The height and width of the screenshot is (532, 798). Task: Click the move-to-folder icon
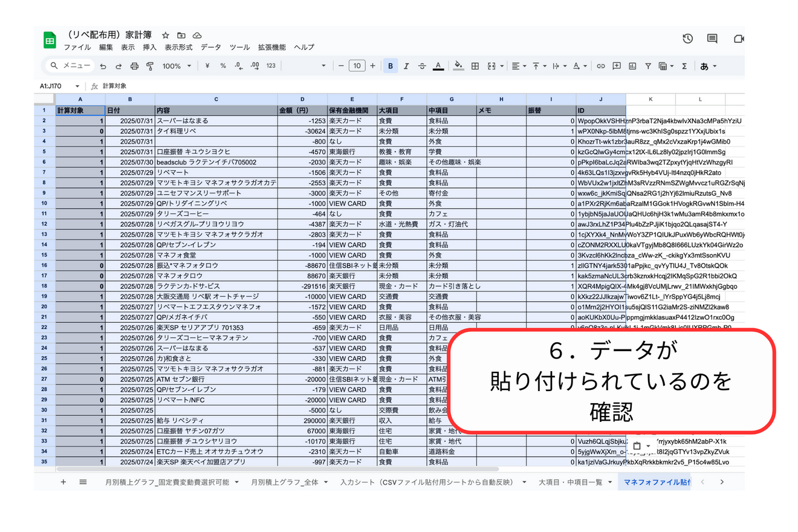(x=181, y=36)
